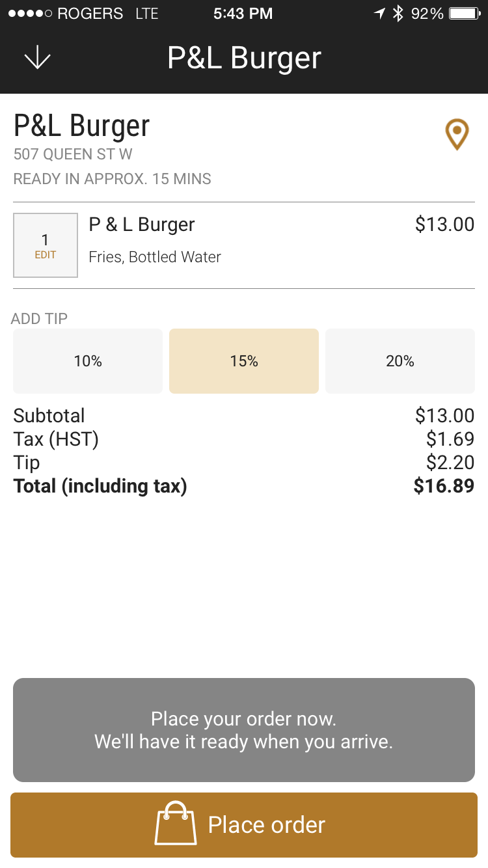The width and height of the screenshot is (488, 868).
Task: Tap the signal strength dots
Action: [30, 14]
